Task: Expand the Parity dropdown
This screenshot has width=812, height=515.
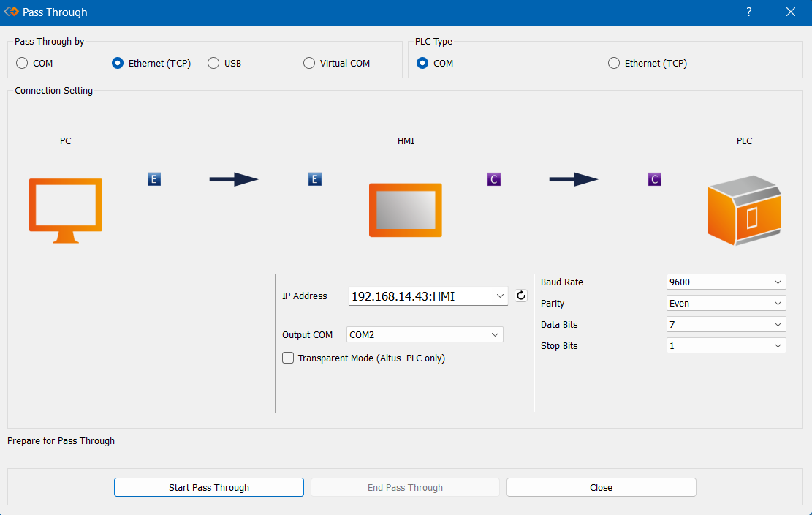Action: point(726,304)
